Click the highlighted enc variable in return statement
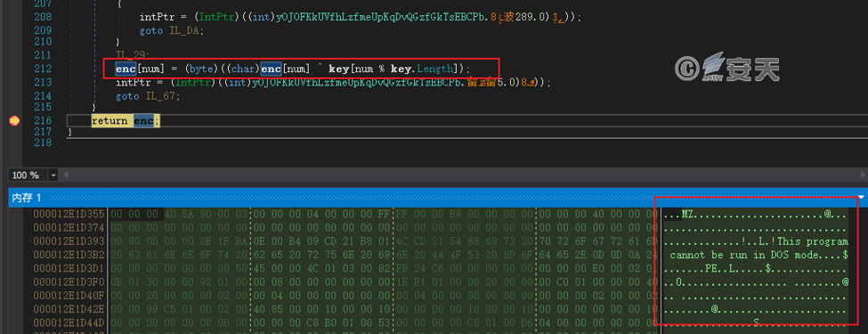Screen dimensions: 868x334 click(x=143, y=121)
